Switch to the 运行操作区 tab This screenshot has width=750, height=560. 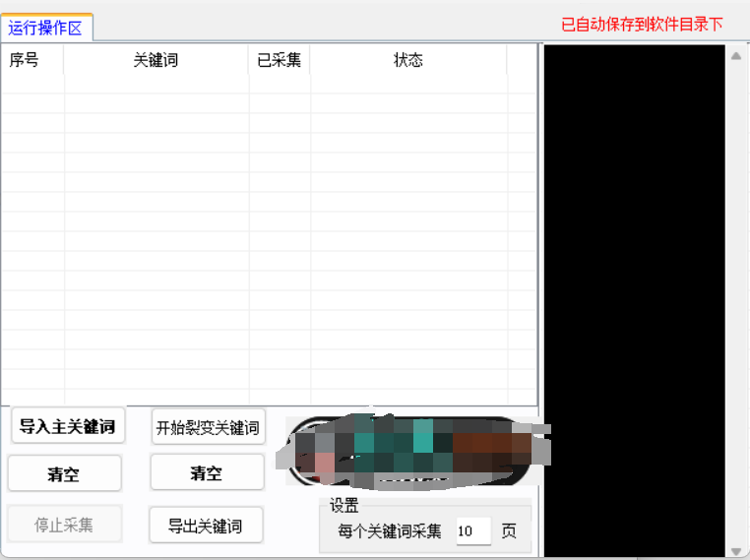coord(46,28)
